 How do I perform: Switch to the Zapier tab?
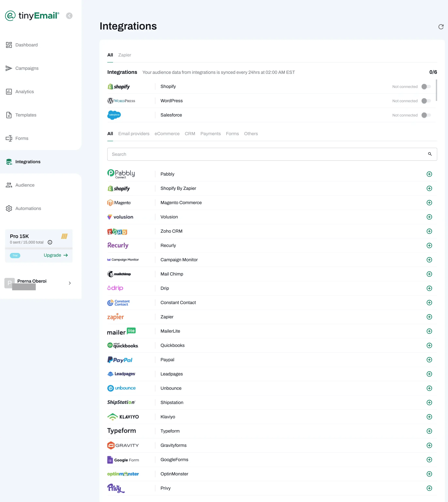point(125,55)
